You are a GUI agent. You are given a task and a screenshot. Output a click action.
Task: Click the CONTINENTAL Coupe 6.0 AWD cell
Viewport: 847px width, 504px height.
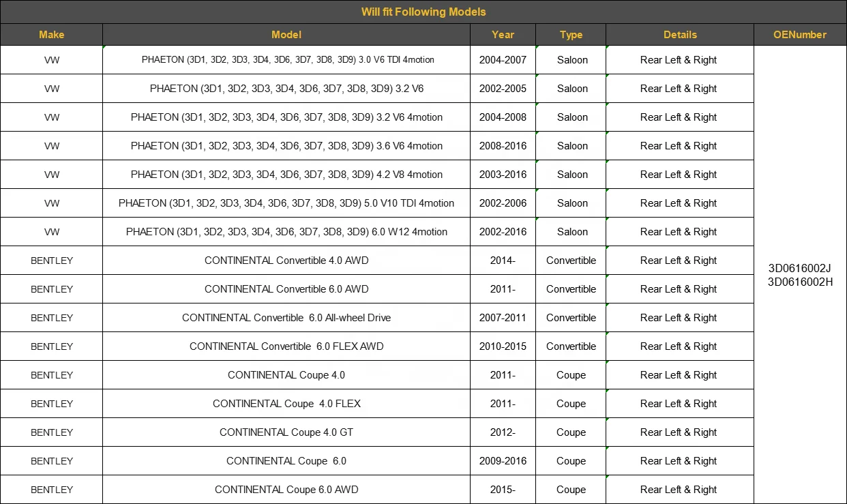286,490
